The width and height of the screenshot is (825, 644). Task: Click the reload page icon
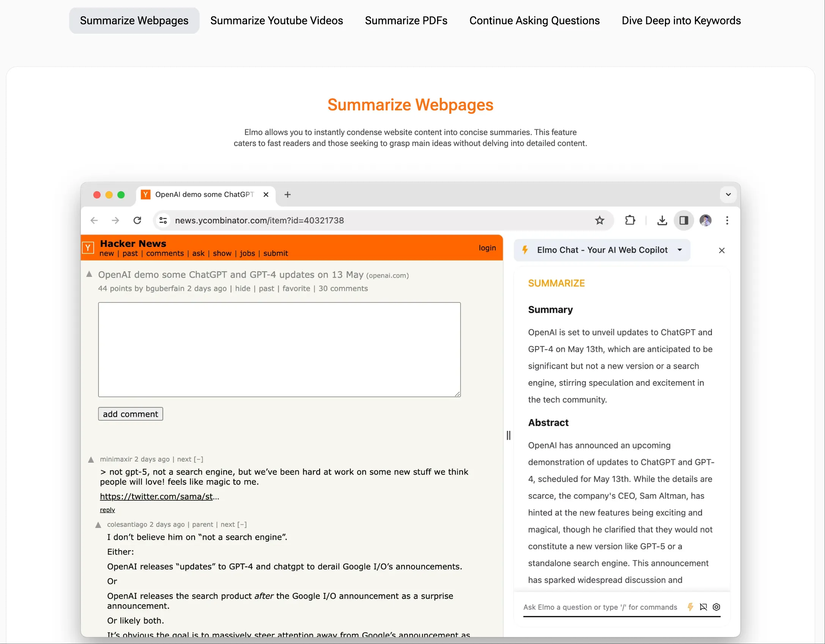pos(137,220)
